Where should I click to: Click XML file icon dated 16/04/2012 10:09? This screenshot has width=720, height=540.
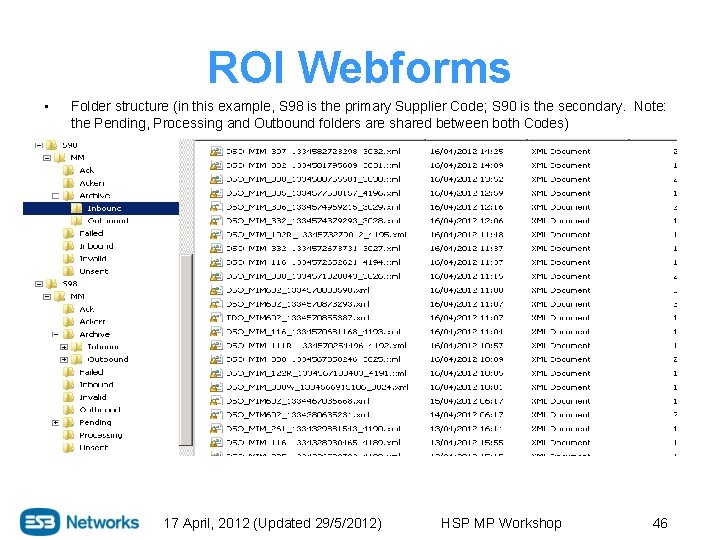click(x=216, y=359)
